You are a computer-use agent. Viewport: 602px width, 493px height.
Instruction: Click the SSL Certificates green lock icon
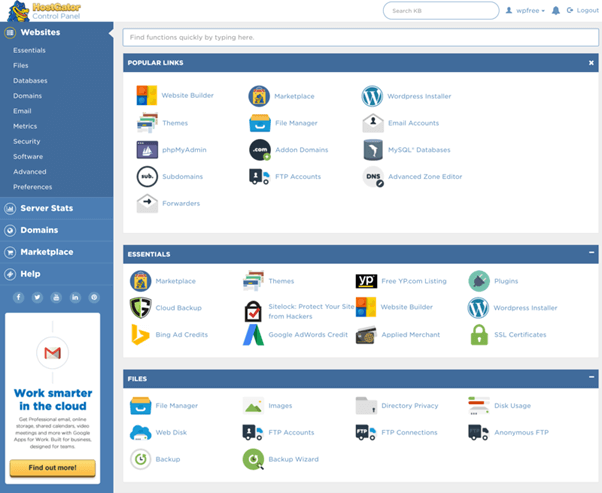(479, 334)
